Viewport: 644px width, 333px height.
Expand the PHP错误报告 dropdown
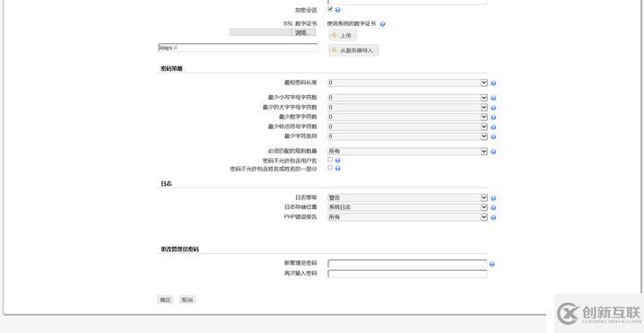407,217
